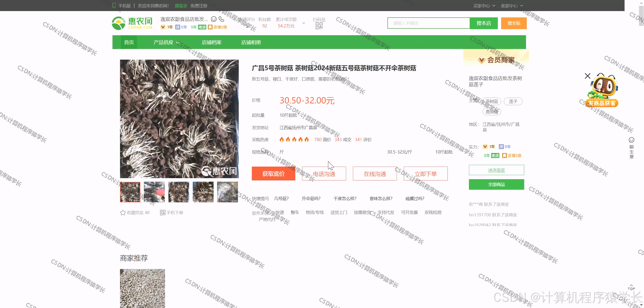Click the 全部商品 button
Viewport: 644px width, 308px height.
tap(496, 184)
